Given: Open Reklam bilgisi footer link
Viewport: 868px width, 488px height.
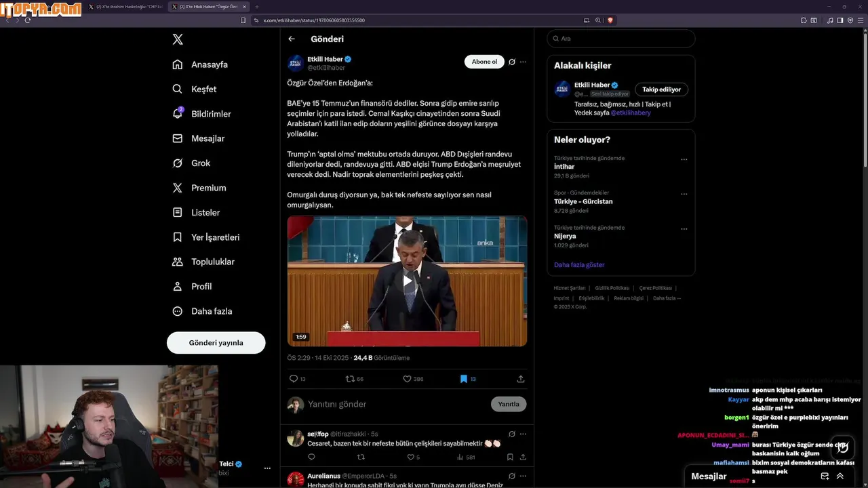Looking at the screenshot, I should [629, 298].
